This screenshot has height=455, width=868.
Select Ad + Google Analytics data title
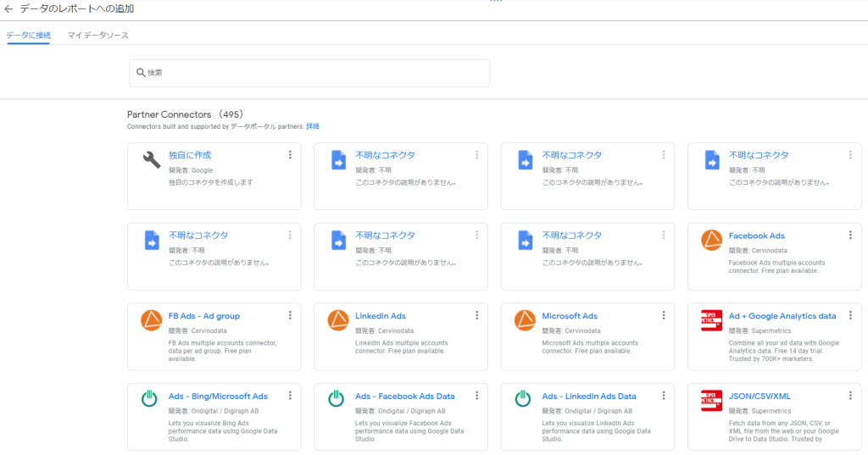782,316
